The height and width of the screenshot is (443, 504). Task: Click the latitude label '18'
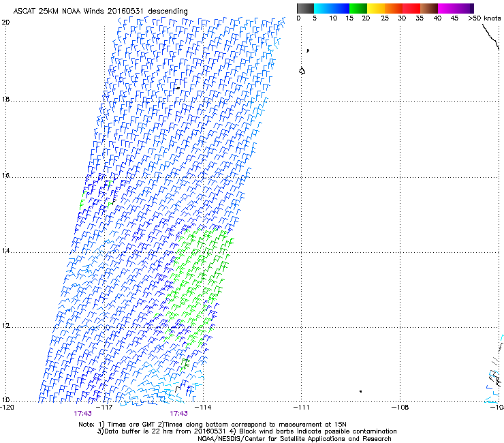[x=5, y=99]
